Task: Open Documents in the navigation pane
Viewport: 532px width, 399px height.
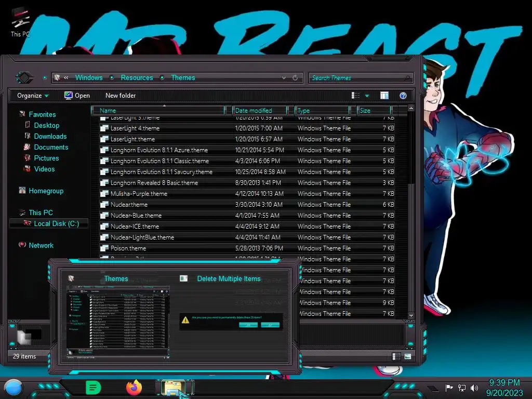Action: (x=51, y=147)
